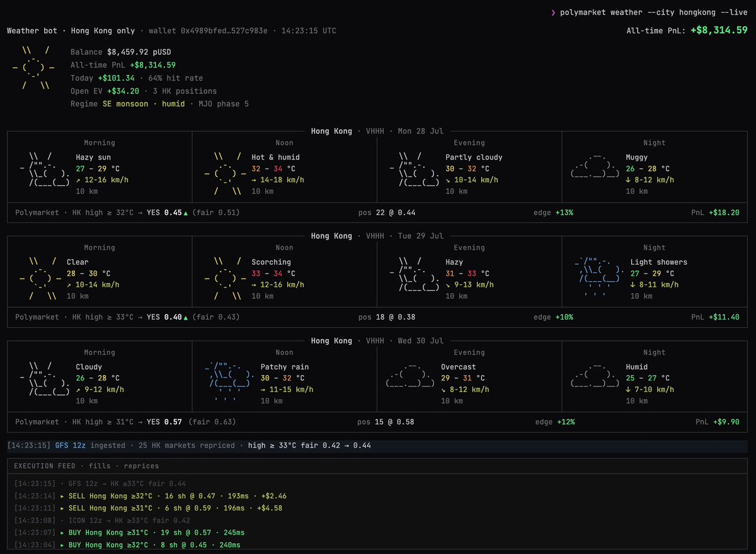Click 'Patchy rain' label on Wednesday Noon
This screenshot has height=554, width=756.
point(285,367)
